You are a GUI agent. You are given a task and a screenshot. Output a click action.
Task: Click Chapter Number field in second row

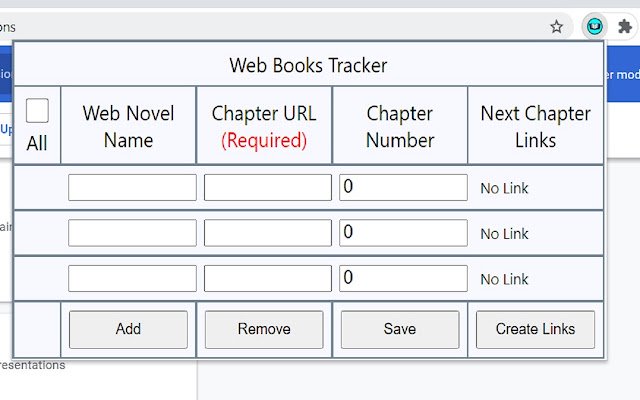pos(403,233)
